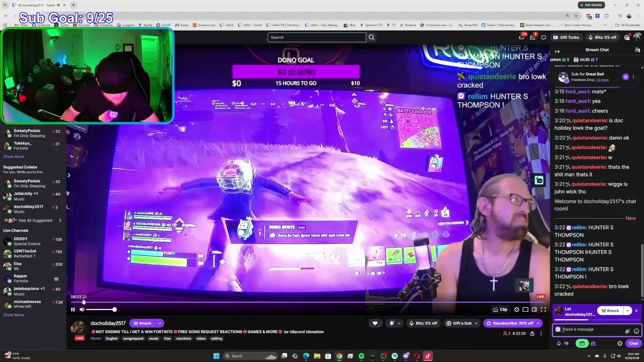Open Chrome in the Windows taskbar

(339, 356)
